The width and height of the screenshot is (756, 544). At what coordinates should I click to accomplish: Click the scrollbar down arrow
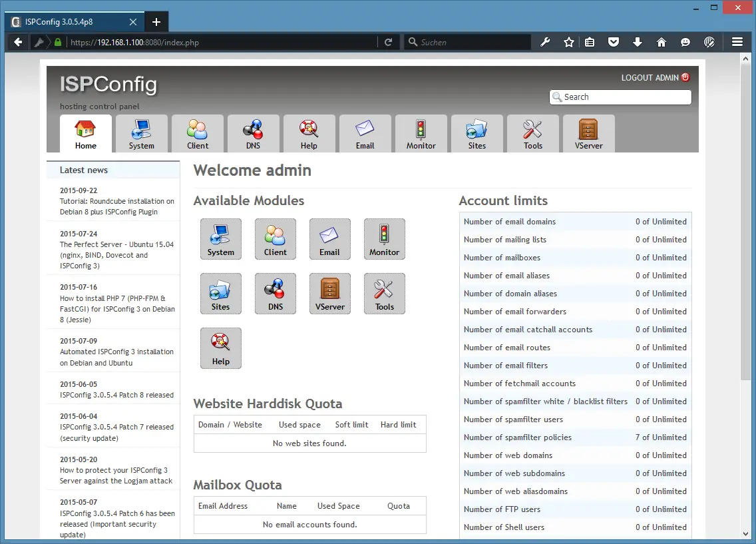pyautogui.click(x=746, y=534)
